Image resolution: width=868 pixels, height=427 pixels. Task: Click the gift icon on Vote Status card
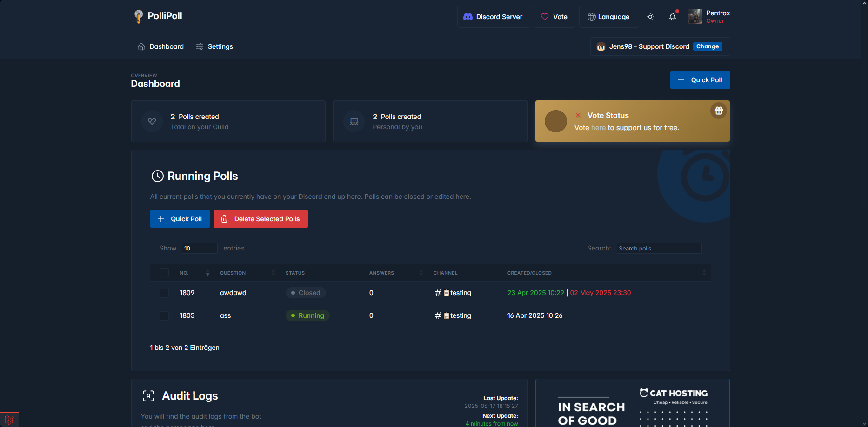coord(719,111)
